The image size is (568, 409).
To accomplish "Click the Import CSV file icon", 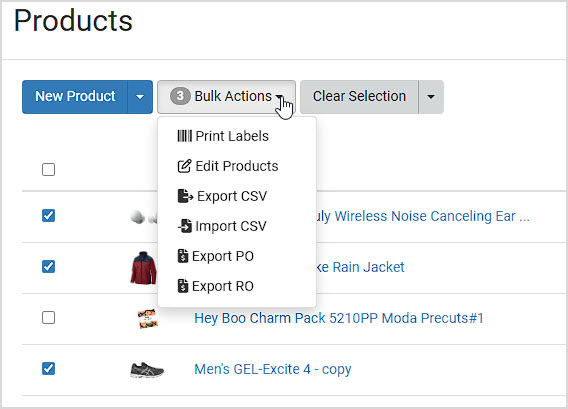I will point(184,226).
